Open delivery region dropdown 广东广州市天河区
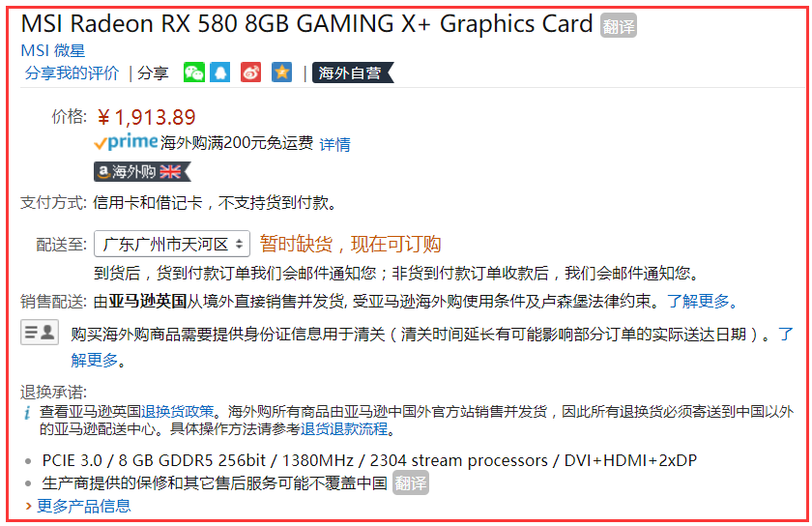Screen dimensions: 812x526 point(172,244)
